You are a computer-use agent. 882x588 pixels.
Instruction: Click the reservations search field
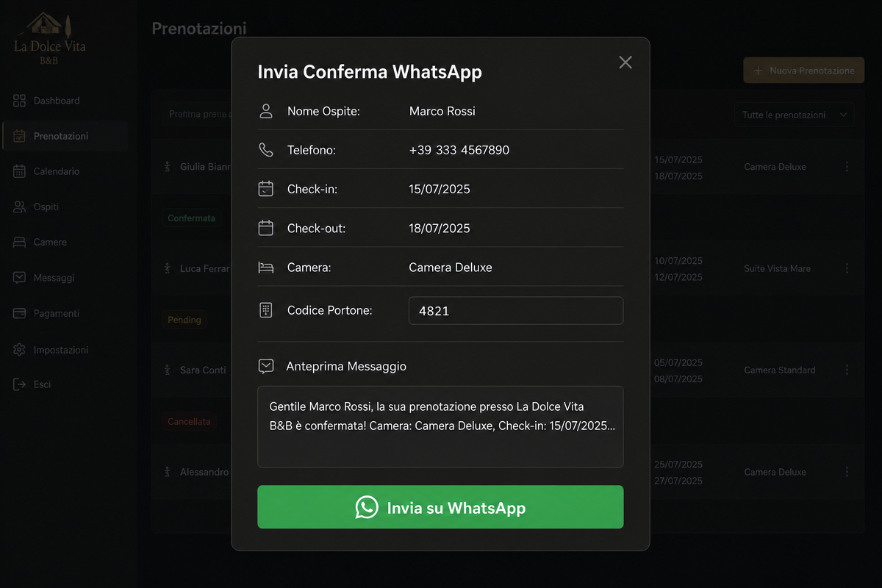click(x=197, y=114)
